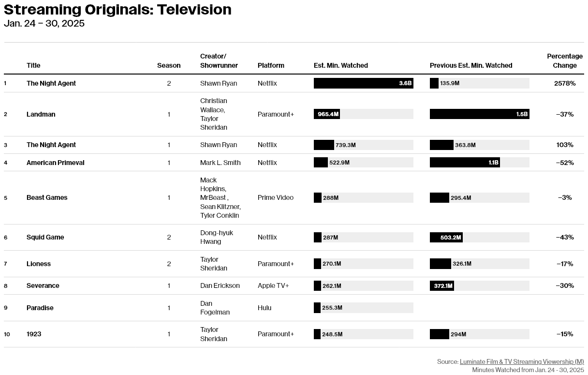Click the Previous Est. Min. Watched header
The width and height of the screenshot is (588, 375).
[471, 65]
